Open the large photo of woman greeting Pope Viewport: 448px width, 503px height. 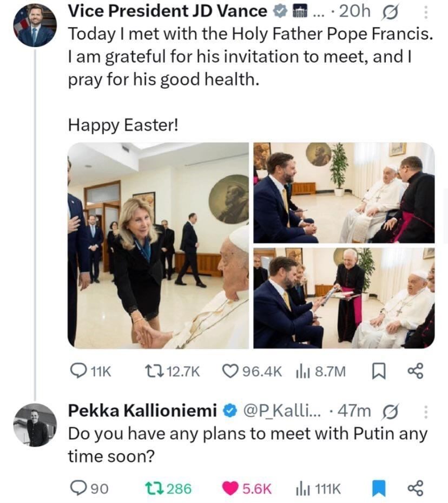coord(158,245)
